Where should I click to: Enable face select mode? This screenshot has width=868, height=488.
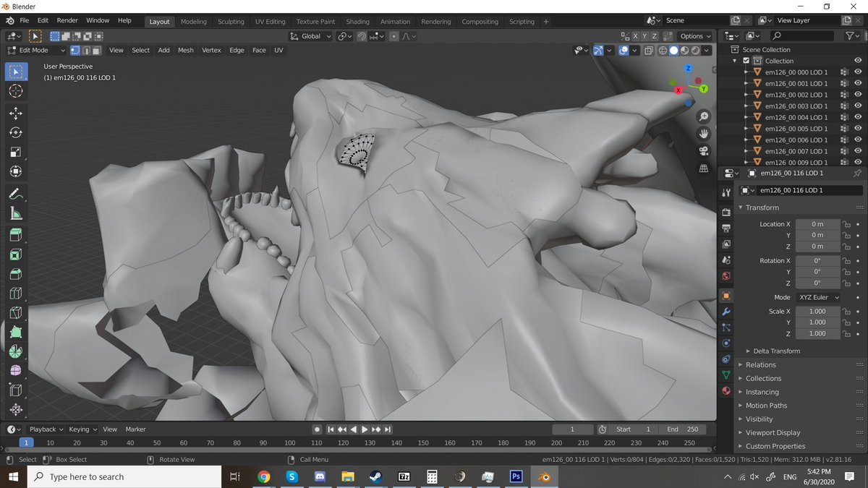click(x=95, y=50)
